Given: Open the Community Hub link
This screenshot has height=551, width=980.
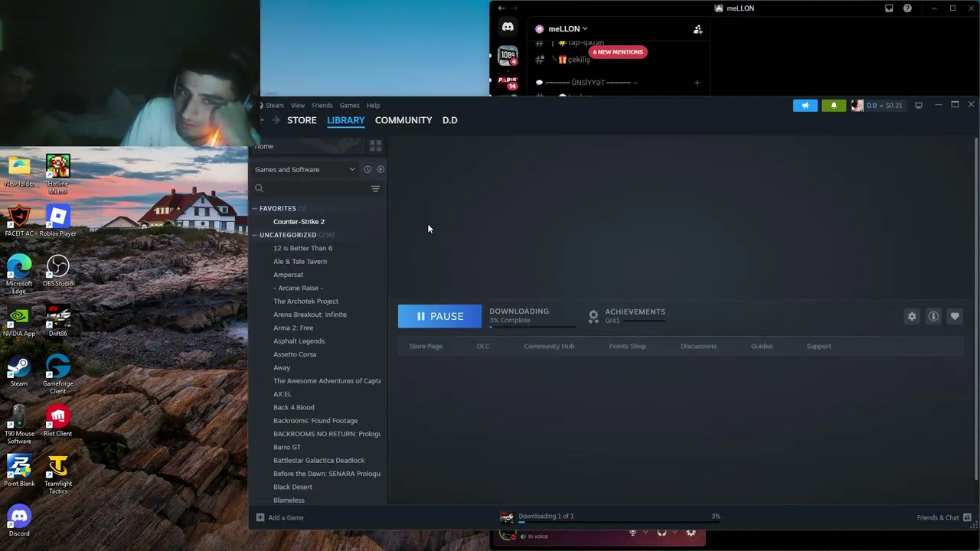Looking at the screenshot, I should (x=549, y=346).
